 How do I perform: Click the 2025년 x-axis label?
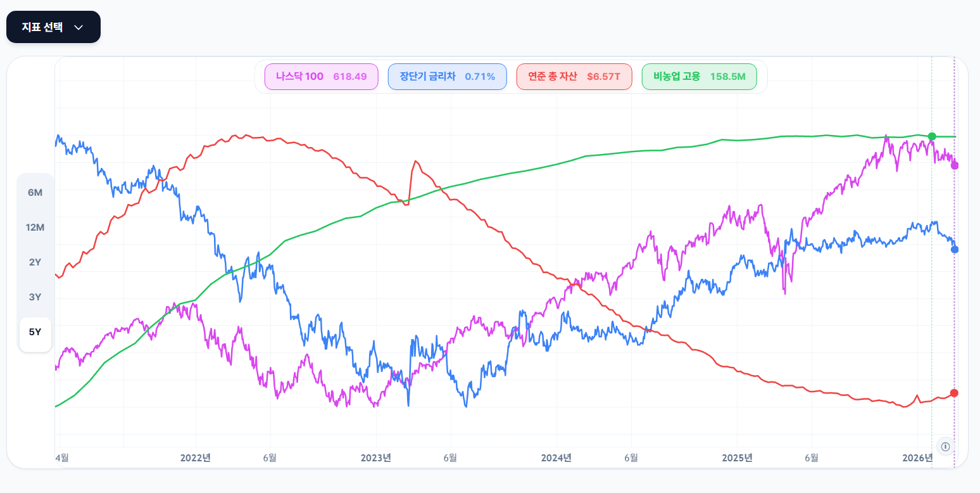click(x=738, y=458)
